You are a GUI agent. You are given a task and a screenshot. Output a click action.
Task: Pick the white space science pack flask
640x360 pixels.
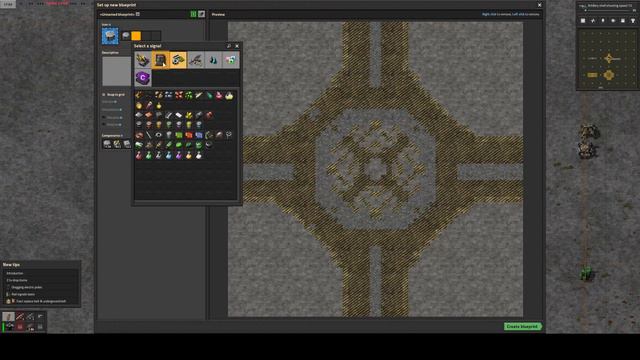[x=199, y=155]
